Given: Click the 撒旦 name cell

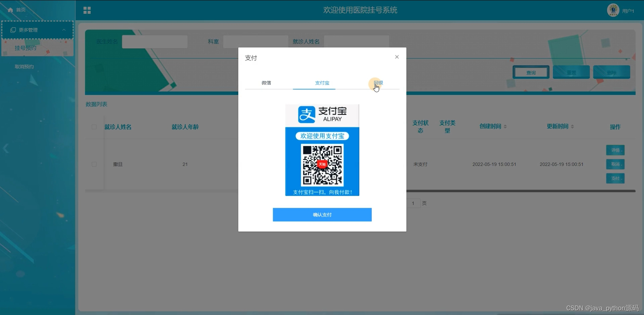Looking at the screenshot, I should click(118, 164).
